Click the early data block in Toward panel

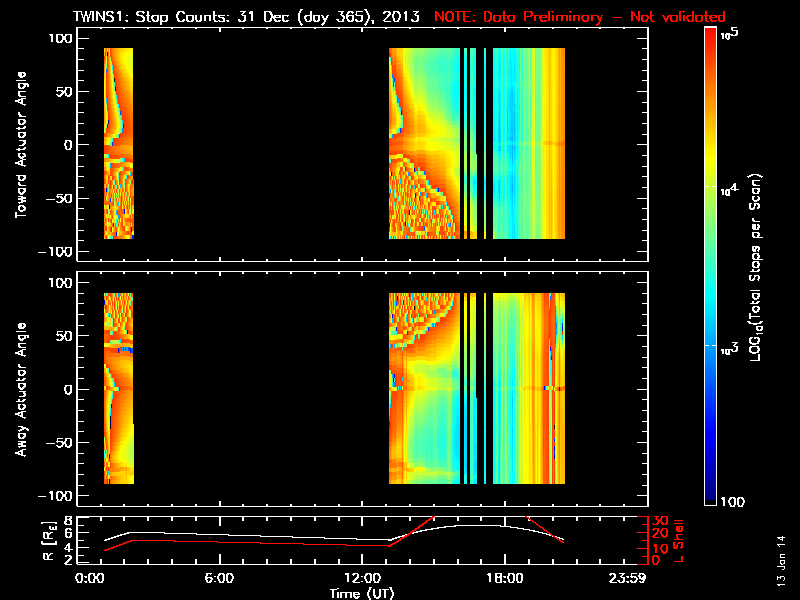(118, 143)
